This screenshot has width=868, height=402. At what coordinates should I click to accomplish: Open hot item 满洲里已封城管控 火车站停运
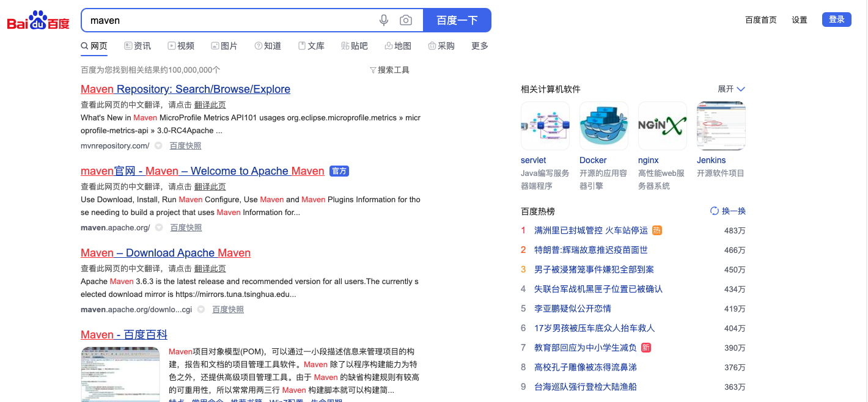(591, 230)
